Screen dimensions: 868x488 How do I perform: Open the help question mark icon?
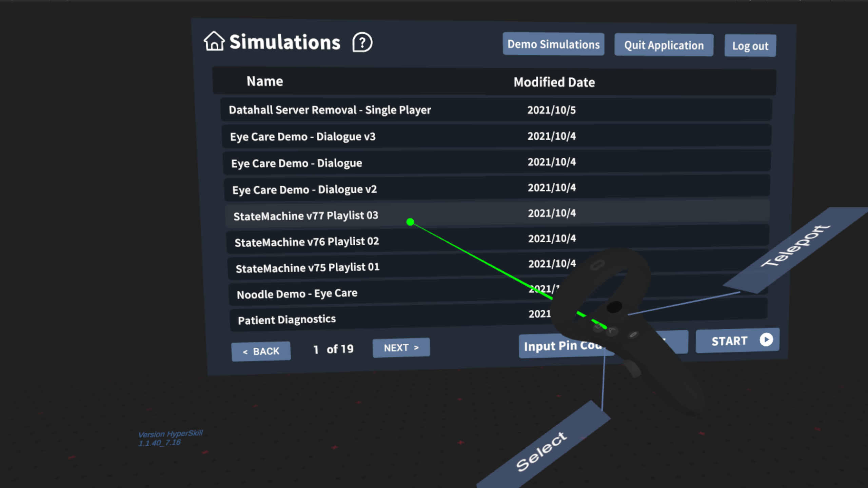pyautogui.click(x=362, y=42)
